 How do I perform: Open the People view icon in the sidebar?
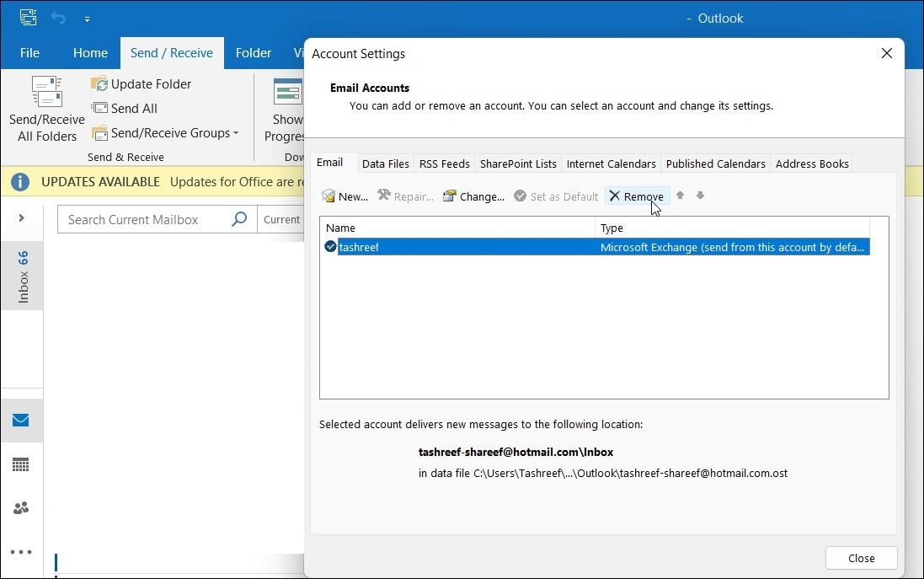click(x=20, y=507)
